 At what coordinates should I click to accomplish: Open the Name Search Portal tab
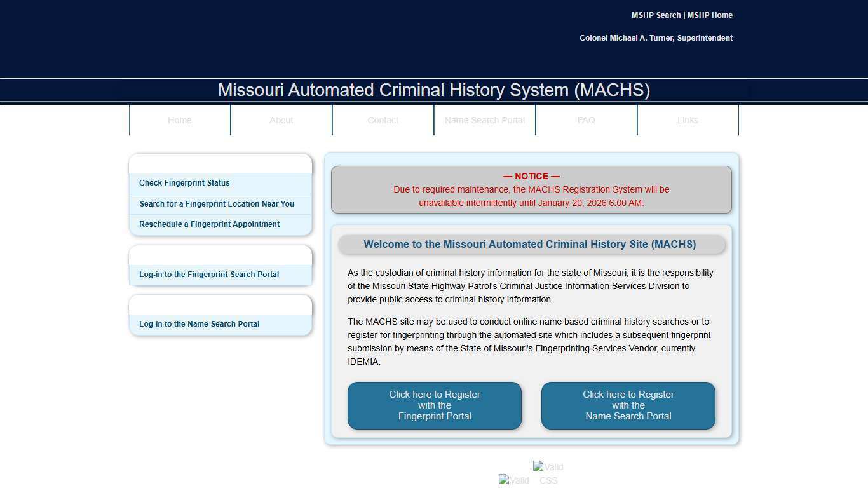[484, 120]
